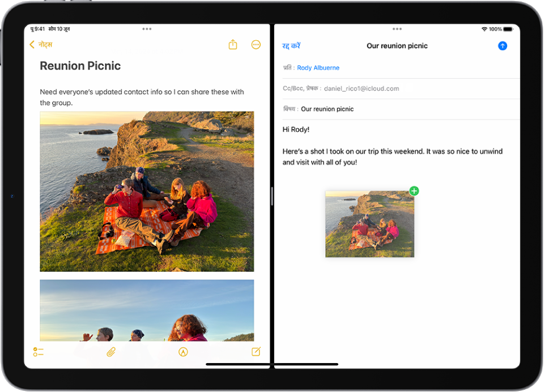
Task: Tap the battery indicator in status bar
Action: pos(508,29)
